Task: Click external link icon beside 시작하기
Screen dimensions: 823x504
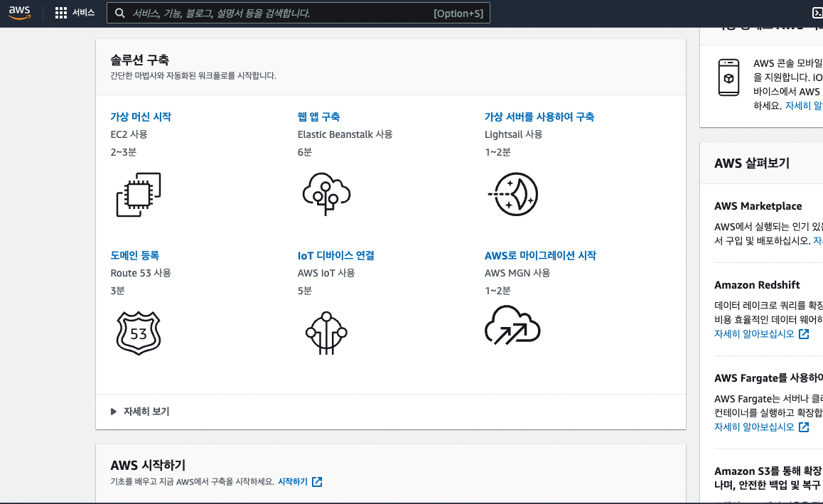Action: [317, 481]
